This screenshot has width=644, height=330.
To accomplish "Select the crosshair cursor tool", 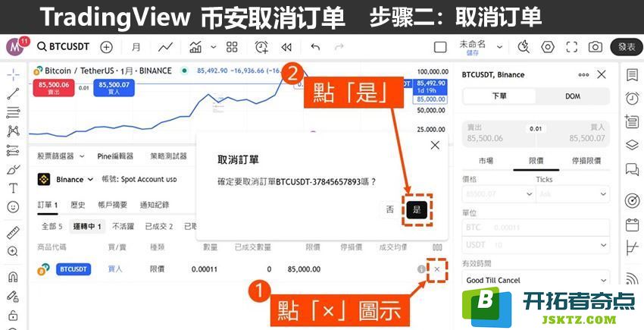I will [x=13, y=74].
